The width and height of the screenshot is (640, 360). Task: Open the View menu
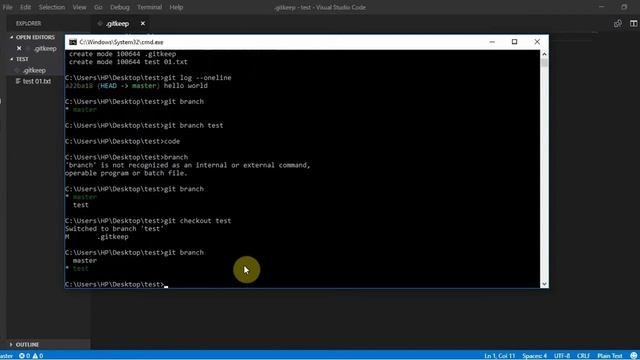79,7
